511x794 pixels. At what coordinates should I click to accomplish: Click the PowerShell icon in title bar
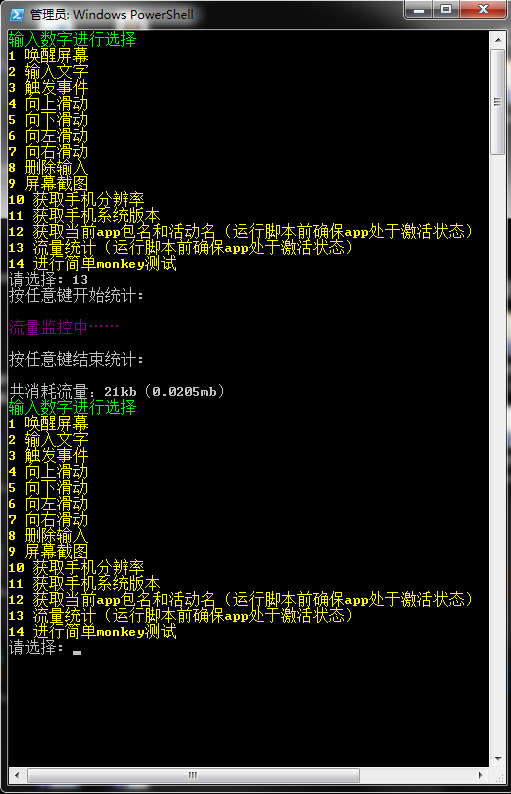(x=17, y=15)
